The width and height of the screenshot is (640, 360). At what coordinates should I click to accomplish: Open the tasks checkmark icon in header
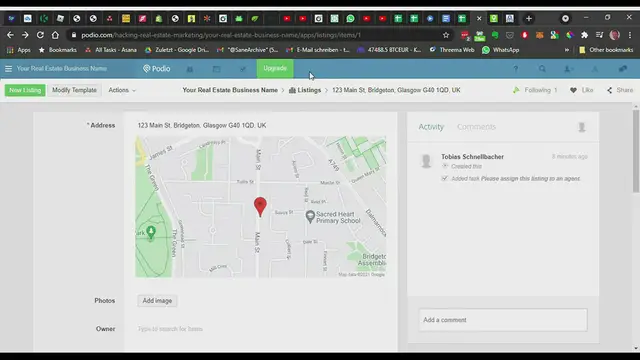tap(242, 69)
